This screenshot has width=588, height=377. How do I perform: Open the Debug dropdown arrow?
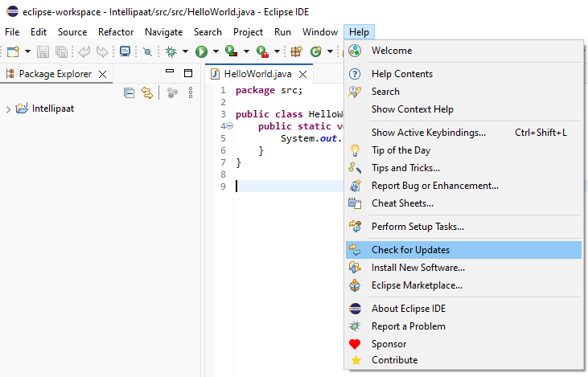[185, 51]
